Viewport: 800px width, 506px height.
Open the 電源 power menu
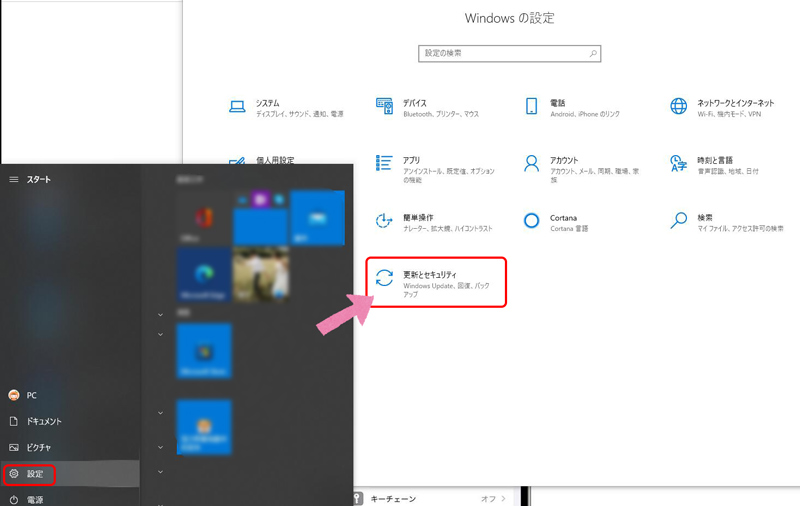[27, 500]
